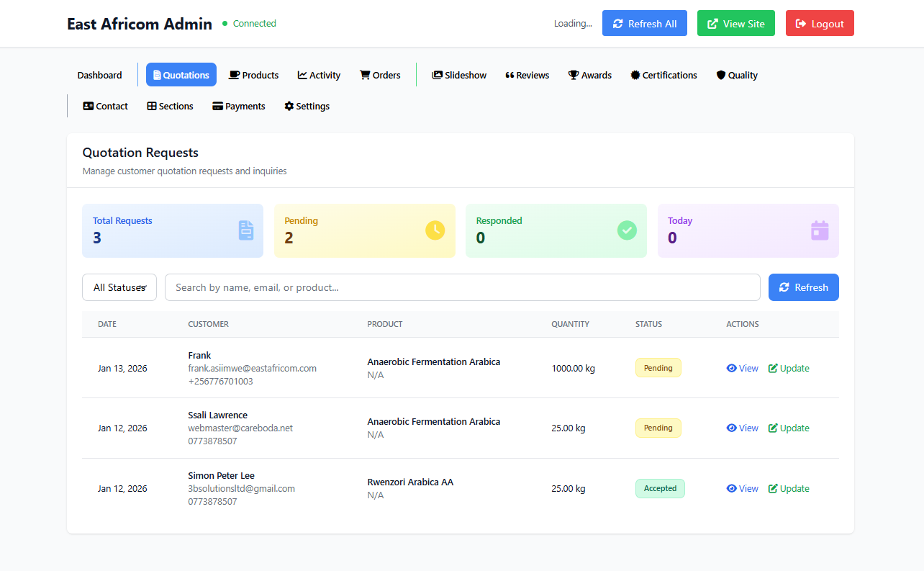Click the 1000.00 kg quantity value
This screenshot has height=571, width=924.
click(x=574, y=368)
